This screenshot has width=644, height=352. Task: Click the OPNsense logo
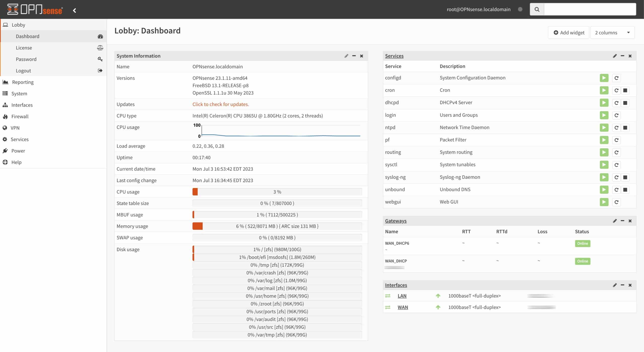[35, 9]
